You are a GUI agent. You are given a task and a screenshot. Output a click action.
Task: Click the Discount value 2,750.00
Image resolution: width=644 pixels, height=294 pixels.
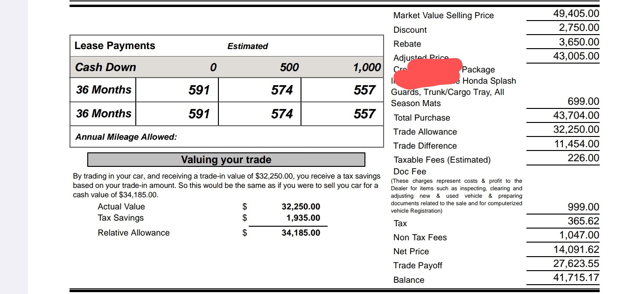[x=579, y=28]
